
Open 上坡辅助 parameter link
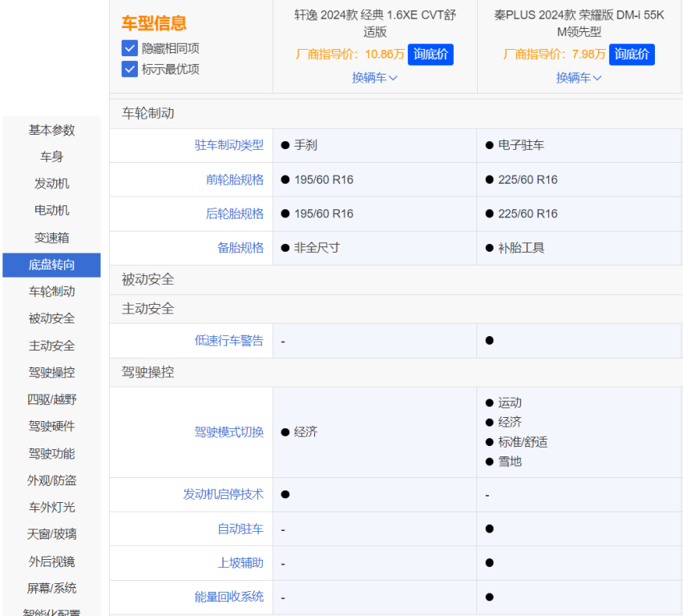[240, 563]
